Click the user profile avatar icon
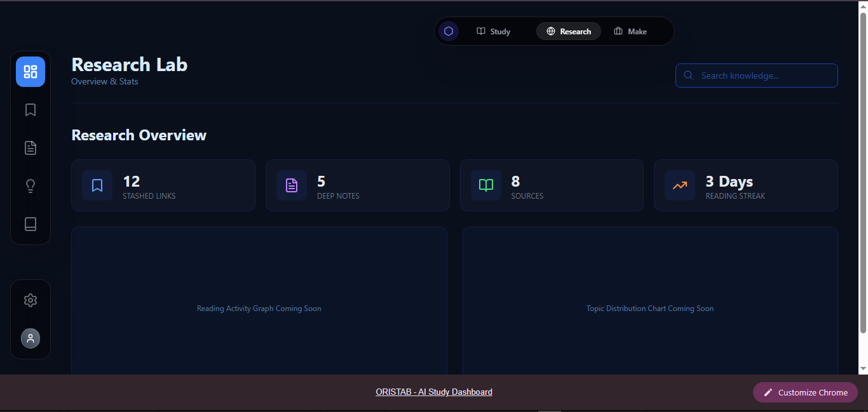This screenshot has height=412, width=868. click(x=31, y=338)
